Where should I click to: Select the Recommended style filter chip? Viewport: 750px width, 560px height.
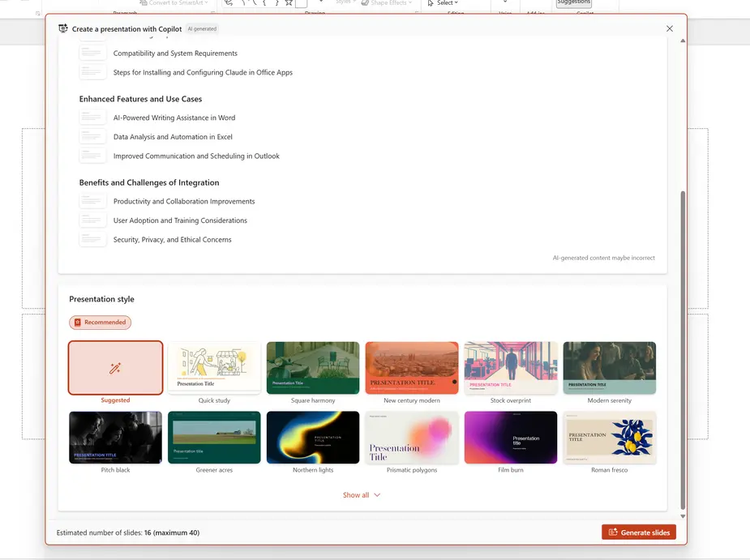(x=100, y=323)
